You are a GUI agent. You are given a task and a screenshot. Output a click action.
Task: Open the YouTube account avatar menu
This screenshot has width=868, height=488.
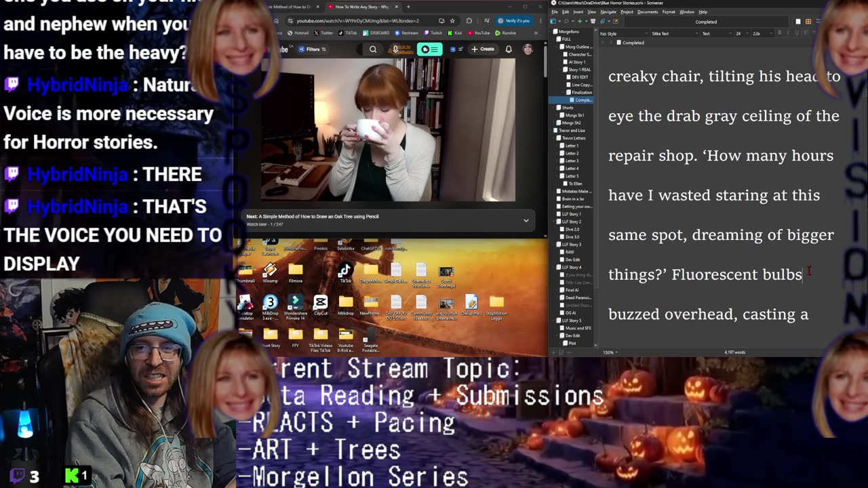pos(528,49)
